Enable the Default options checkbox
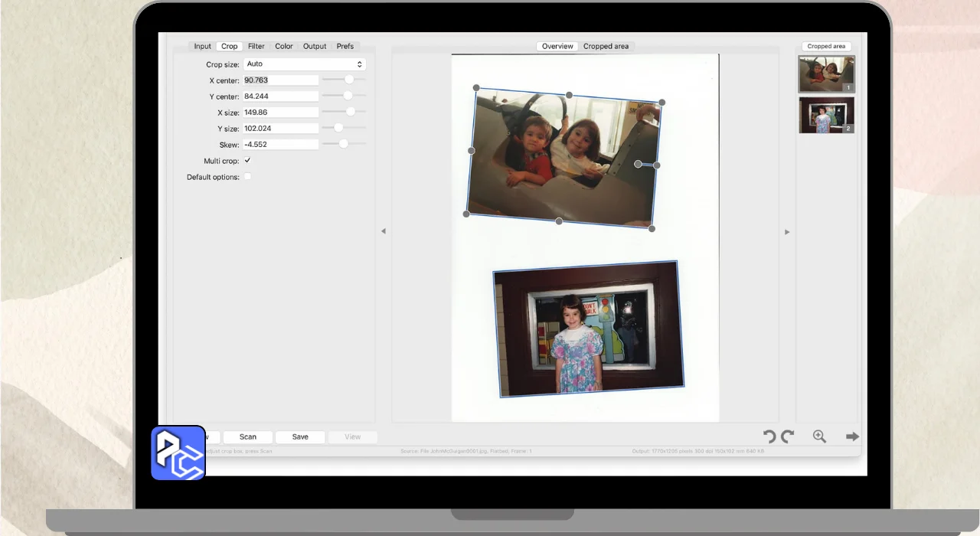Image resolution: width=980 pixels, height=536 pixels. 247,177
